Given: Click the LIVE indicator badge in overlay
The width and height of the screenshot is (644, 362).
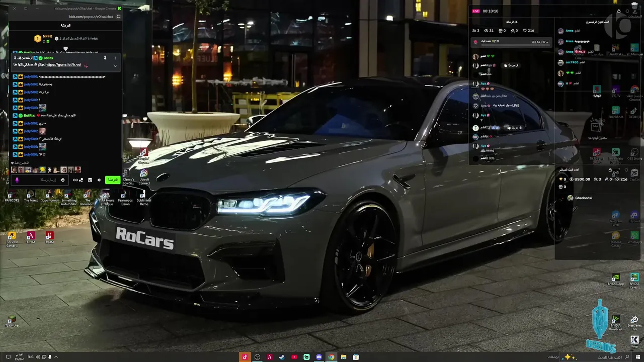Looking at the screenshot, I should [475, 11].
